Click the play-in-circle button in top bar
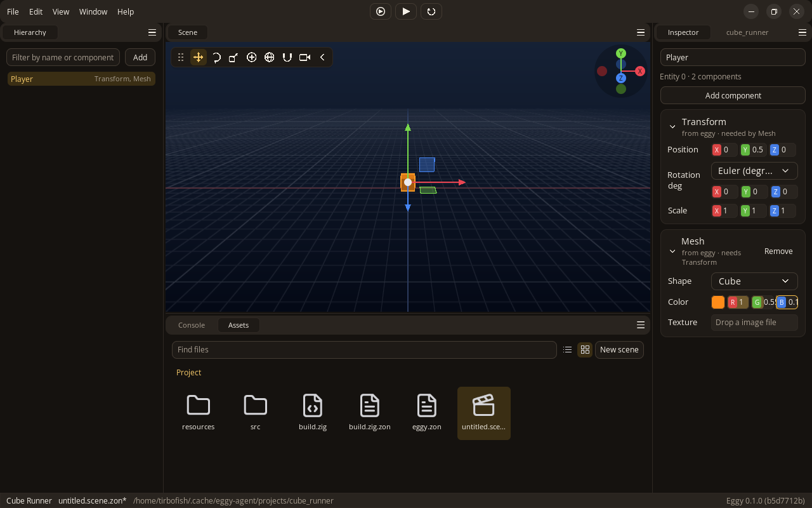 coord(381,11)
